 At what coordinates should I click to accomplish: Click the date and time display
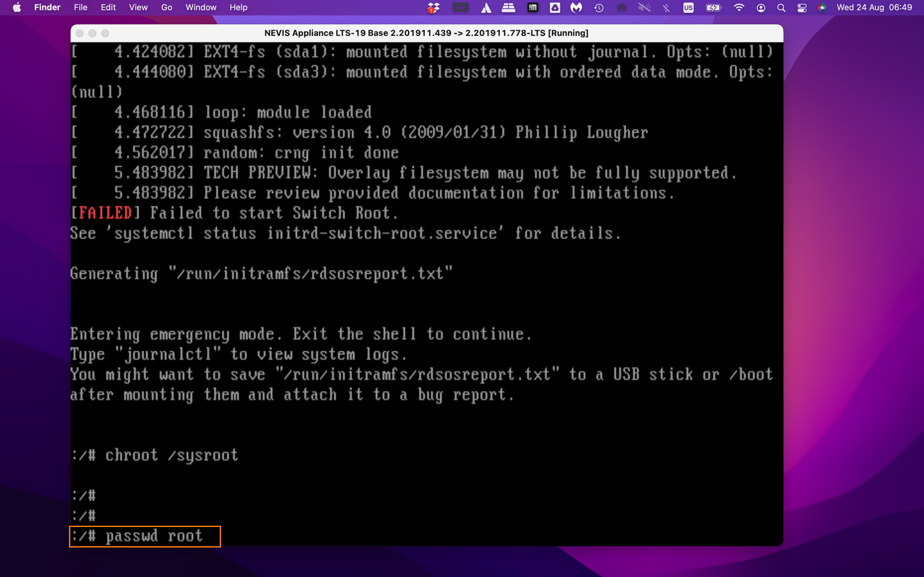point(874,8)
